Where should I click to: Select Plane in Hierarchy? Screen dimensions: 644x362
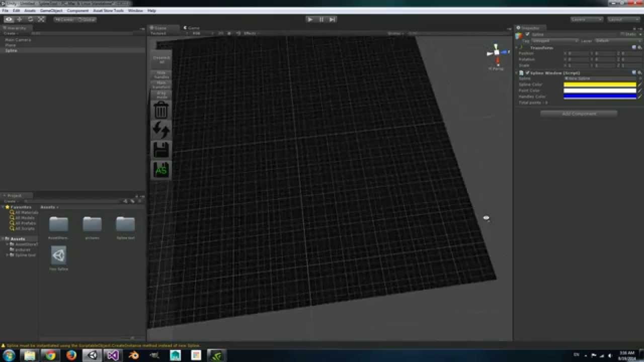10,45
